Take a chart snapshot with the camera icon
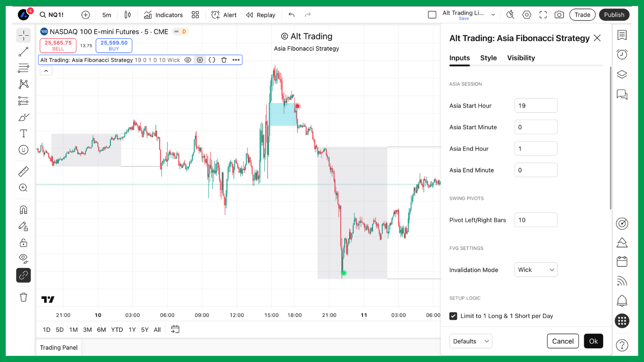 click(559, 14)
